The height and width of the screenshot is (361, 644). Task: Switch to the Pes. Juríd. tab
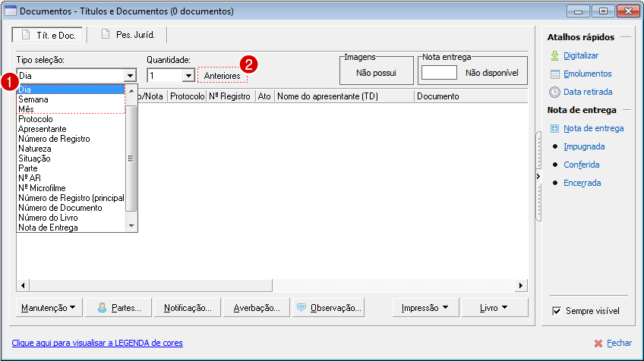point(126,35)
